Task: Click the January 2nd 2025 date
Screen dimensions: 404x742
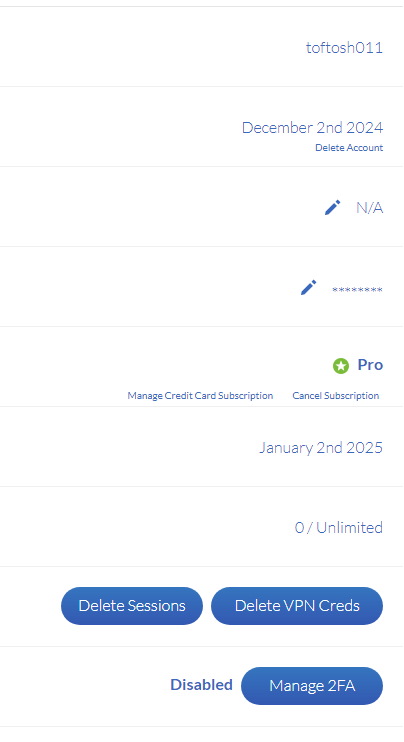Action: [x=321, y=448]
